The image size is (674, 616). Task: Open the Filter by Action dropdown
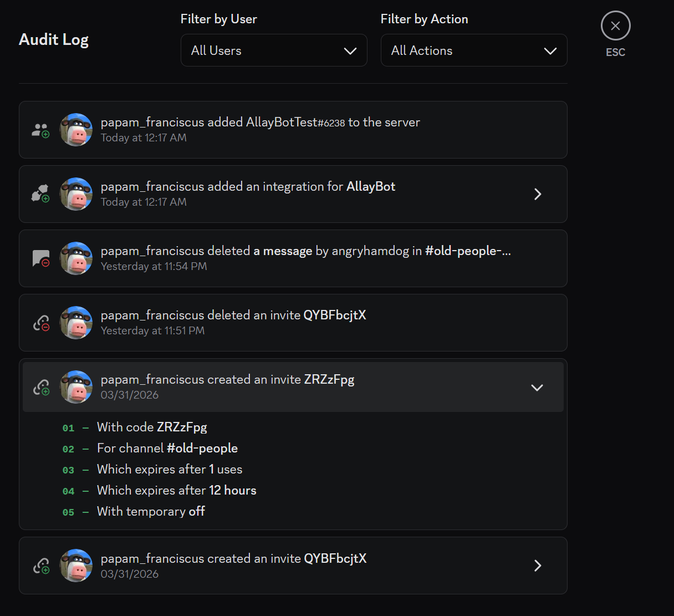tap(473, 50)
